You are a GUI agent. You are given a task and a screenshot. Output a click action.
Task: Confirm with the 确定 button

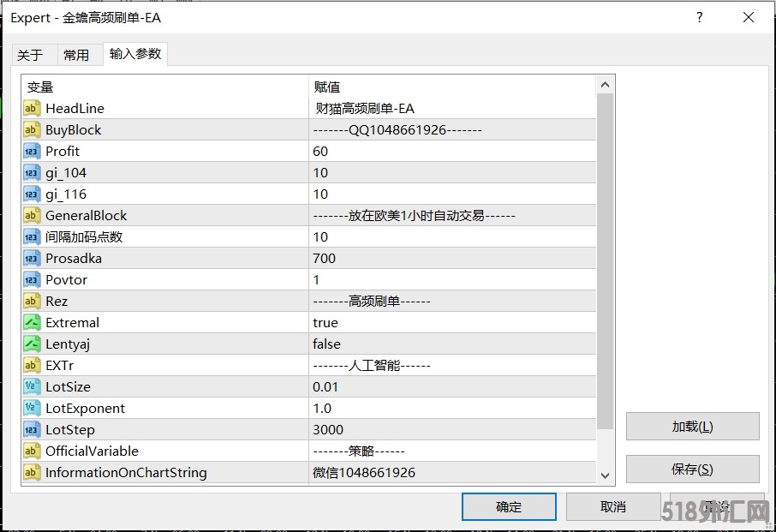(x=509, y=507)
